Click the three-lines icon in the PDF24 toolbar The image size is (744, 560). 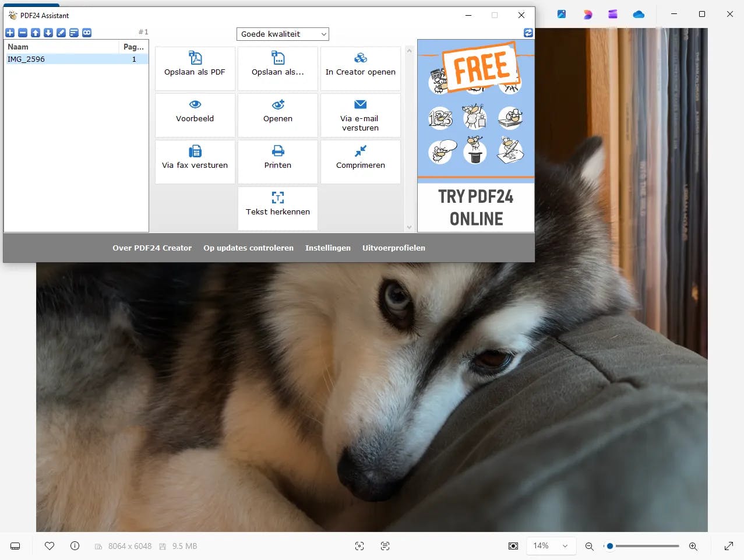pyautogui.click(x=74, y=33)
